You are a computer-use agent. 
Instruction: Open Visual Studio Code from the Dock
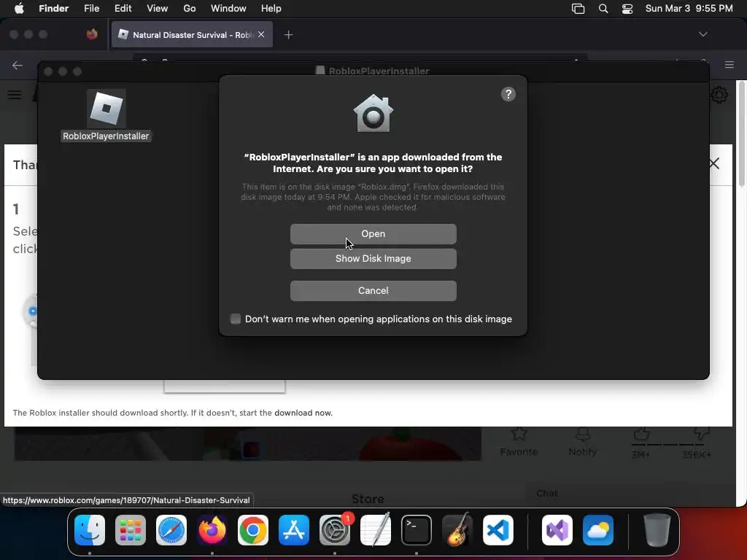point(498,530)
